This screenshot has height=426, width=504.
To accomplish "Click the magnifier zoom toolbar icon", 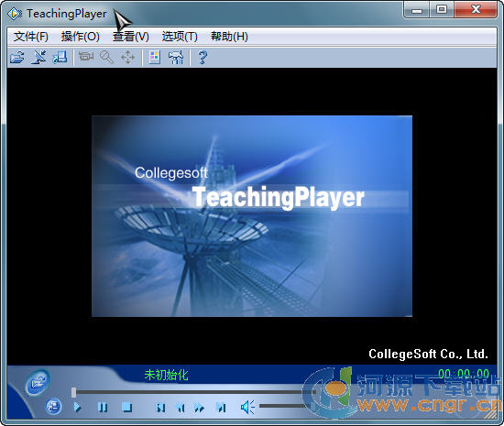I will [106, 58].
